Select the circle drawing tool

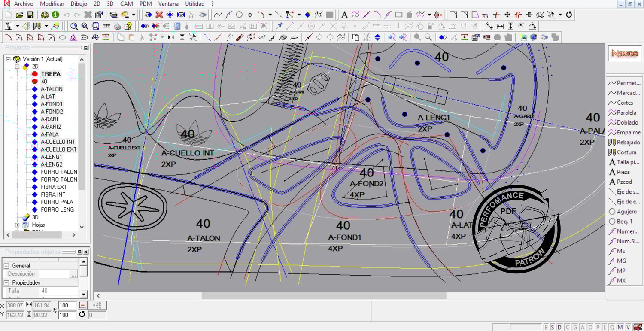coord(239,15)
